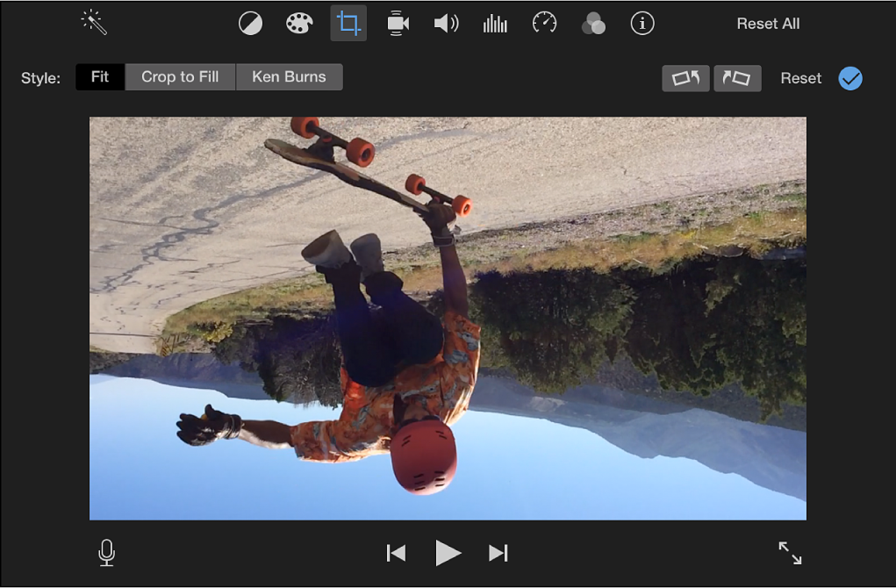Enable the Ken Burns effect

tap(290, 76)
